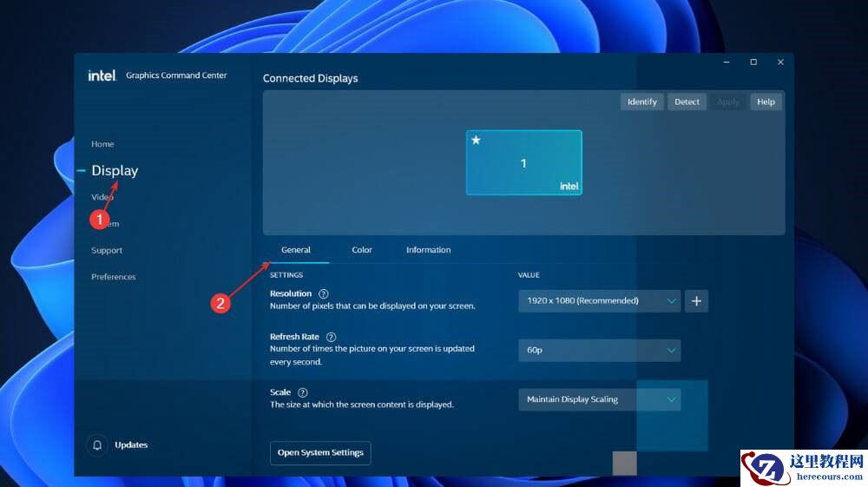The image size is (868, 487).
Task: Switch to the General tab
Action: point(296,250)
